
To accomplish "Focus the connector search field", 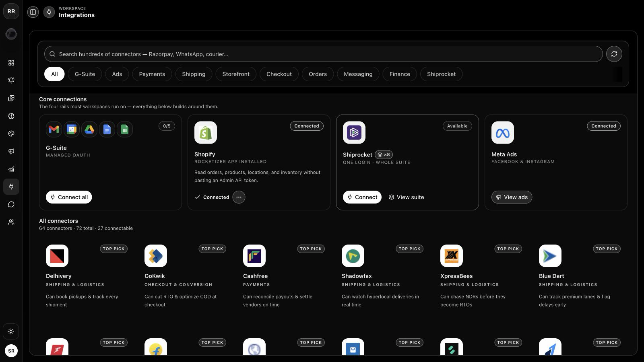I will (x=323, y=54).
